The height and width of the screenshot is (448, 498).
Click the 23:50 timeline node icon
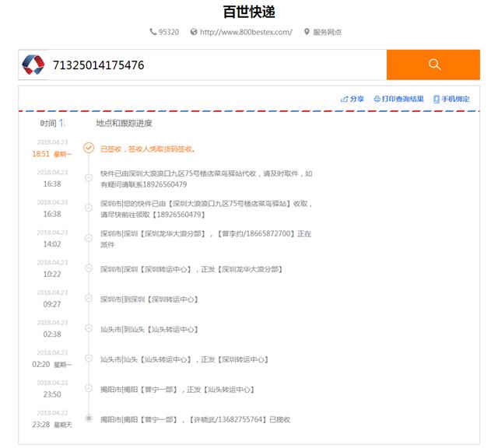coord(89,388)
